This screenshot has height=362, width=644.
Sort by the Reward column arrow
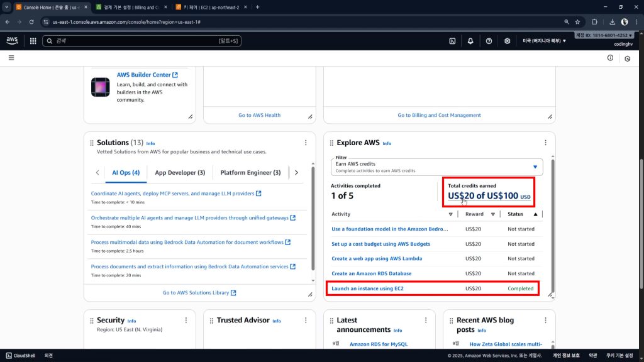[x=493, y=214]
